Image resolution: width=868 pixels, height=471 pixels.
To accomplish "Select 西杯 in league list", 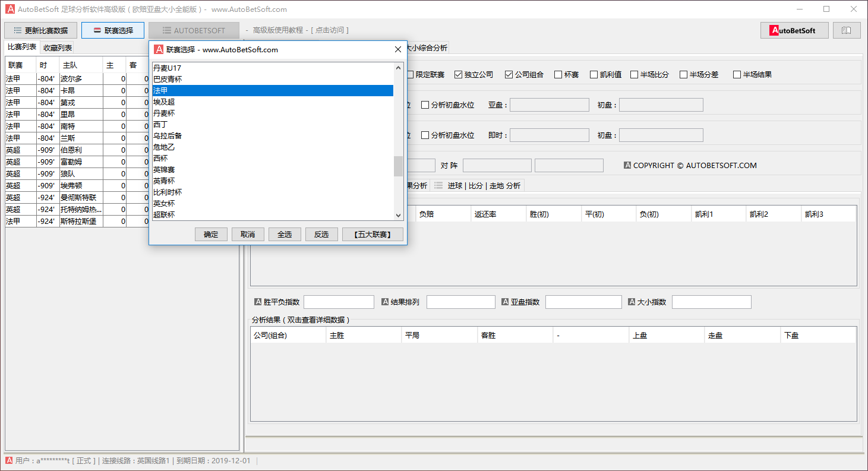I will [x=273, y=159].
